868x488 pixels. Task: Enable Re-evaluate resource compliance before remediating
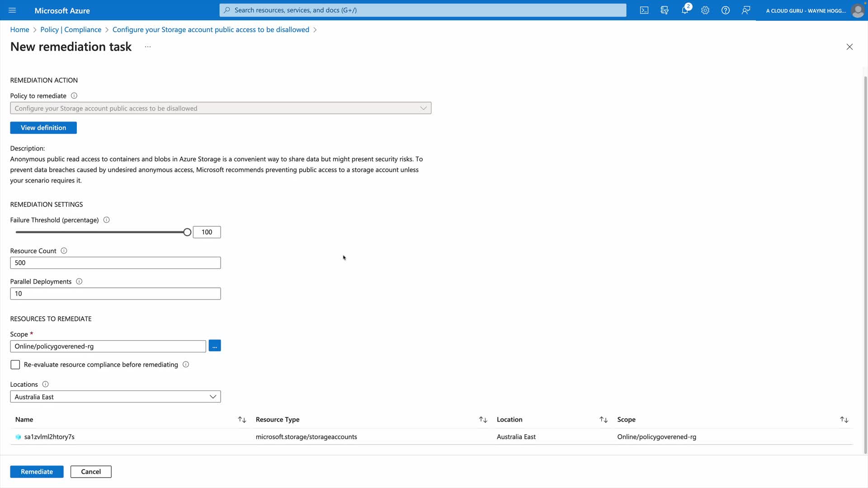pyautogui.click(x=15, y=365)
